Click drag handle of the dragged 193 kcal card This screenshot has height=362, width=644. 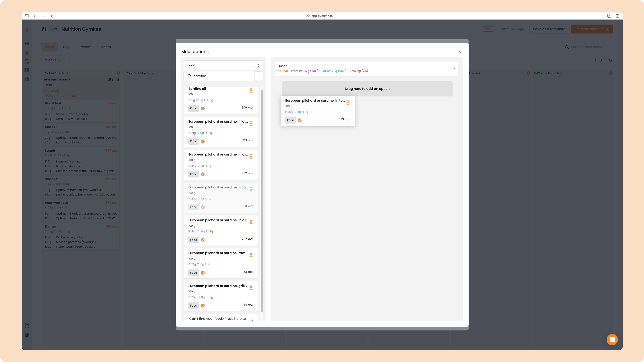coord(348,103)
